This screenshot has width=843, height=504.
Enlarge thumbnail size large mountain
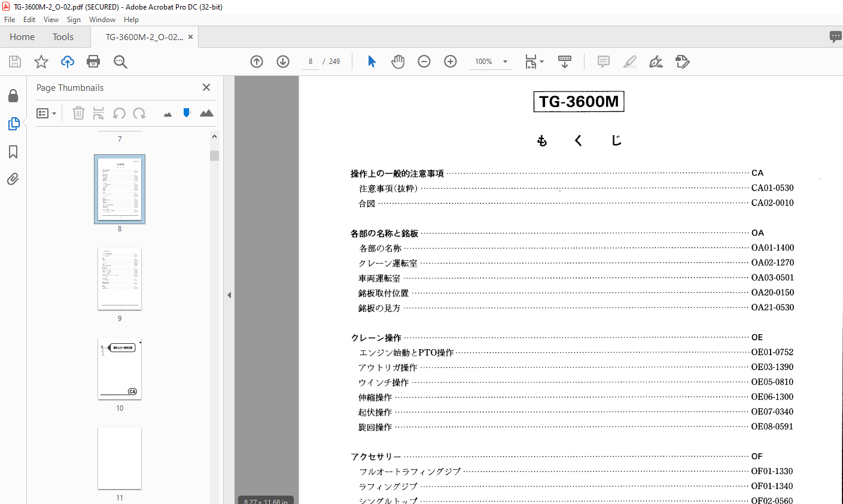tap(206, 113)
